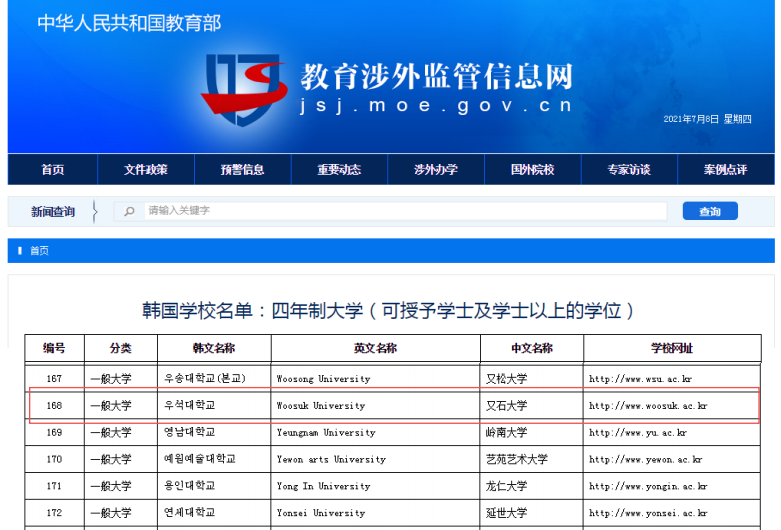Viewport: 781px width, 530px height.
Task: Click the 教育涉外监管信息网 site title
Action: pos(436,77)
